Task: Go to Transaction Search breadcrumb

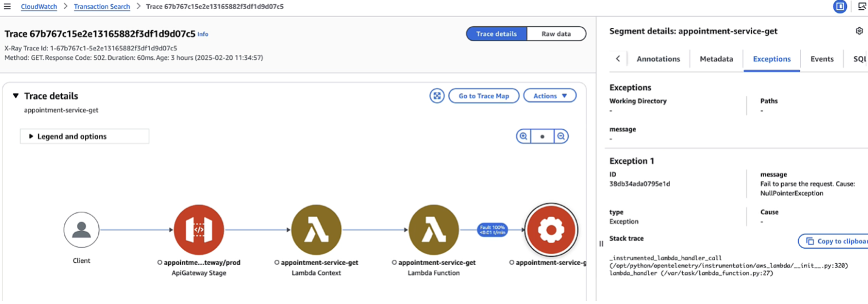Action: (x=102, y=7)
